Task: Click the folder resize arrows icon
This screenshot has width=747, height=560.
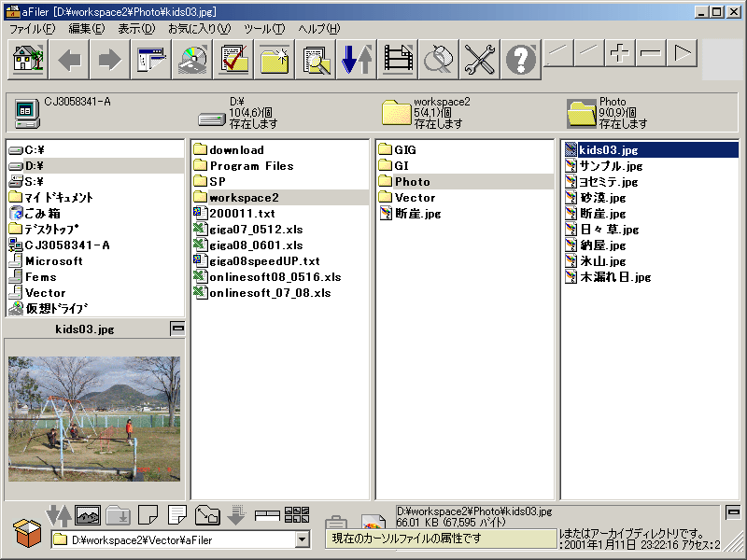Action: click(207, 515)
